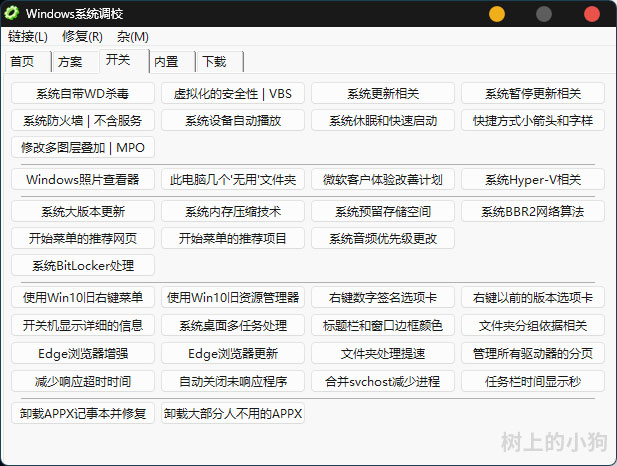The height and width of the screenshot is (466, 617).
Task: Click 系统防火墙 | 不含服务 button
Action: coord(83,120)
